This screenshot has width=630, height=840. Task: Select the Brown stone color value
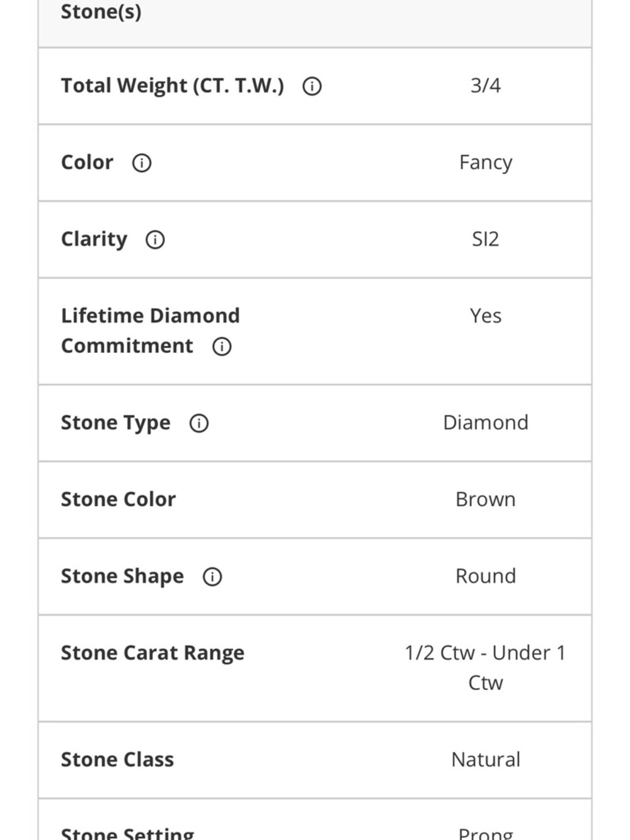485,500
